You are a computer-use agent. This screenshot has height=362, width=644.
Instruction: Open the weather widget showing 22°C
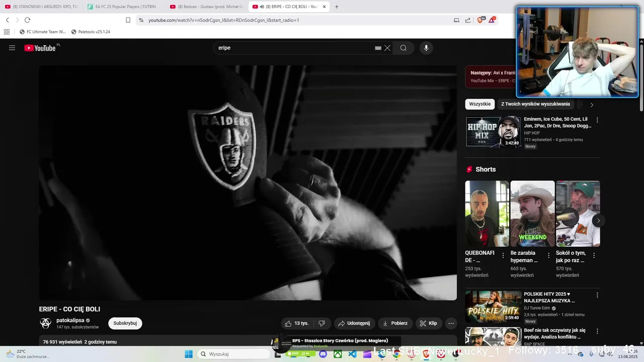28,354
